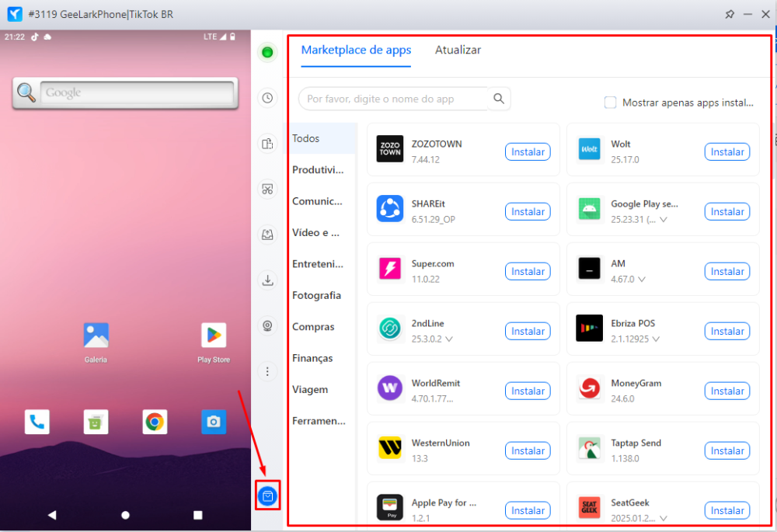Screen dimensions: 777x532
Task: Switch to the Atualizar tab
Action: click(458, 50)
